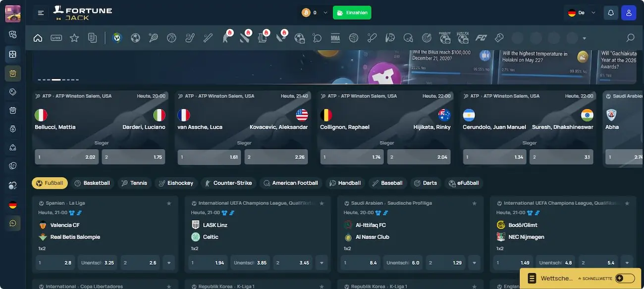The image size is (644, 289).
Task: Select the Counter-Strike sport tab
Action: tap(228, 183)
